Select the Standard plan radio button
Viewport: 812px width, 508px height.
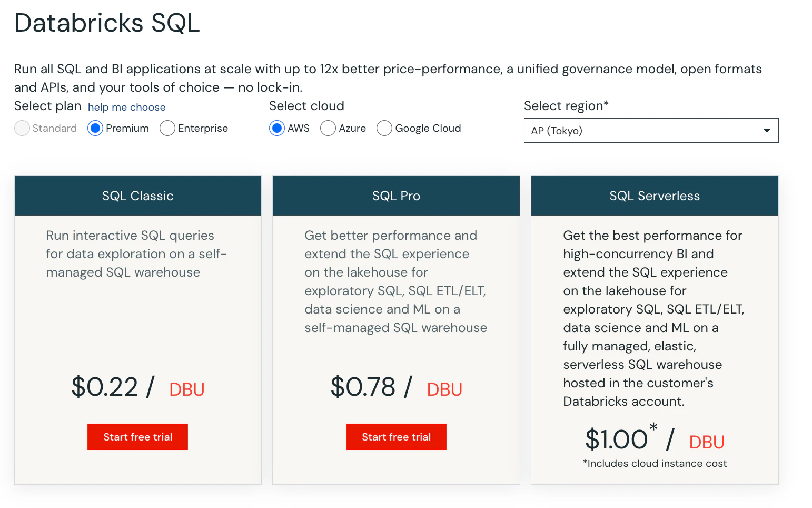click(22, 128)
